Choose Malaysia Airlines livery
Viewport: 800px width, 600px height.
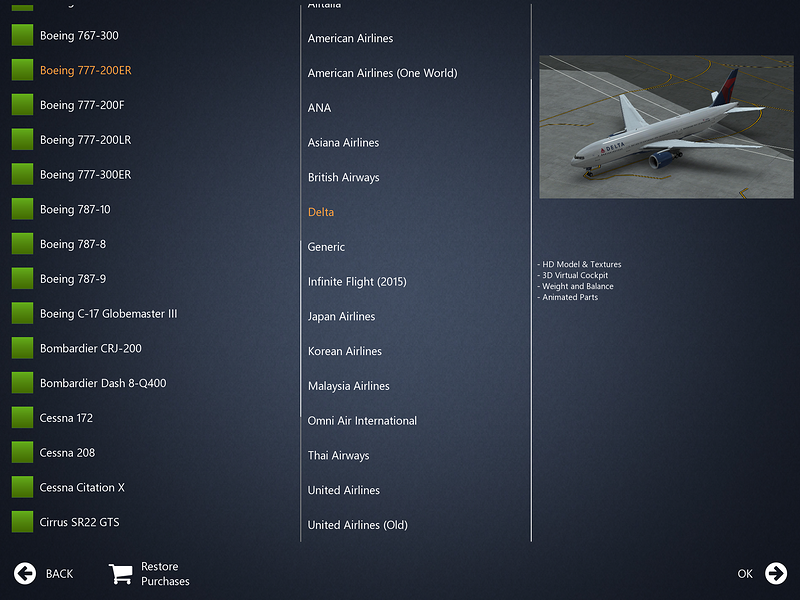click(x=349, y=386)
